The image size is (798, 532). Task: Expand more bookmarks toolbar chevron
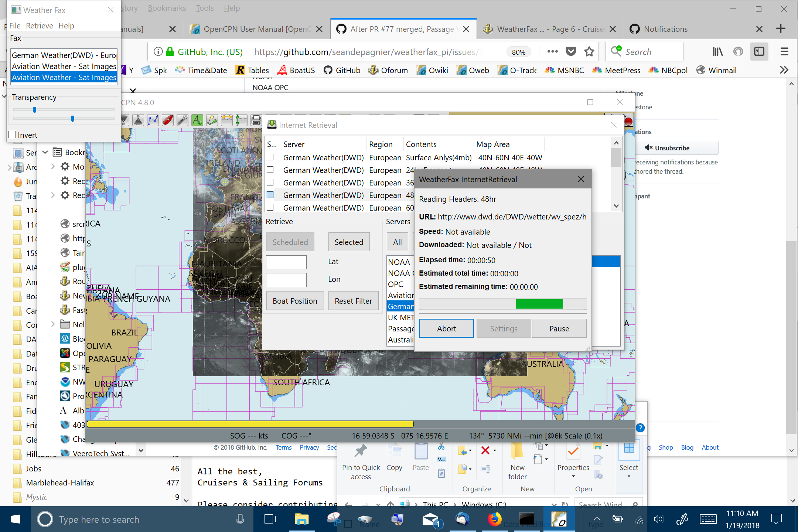click(784, 70)
